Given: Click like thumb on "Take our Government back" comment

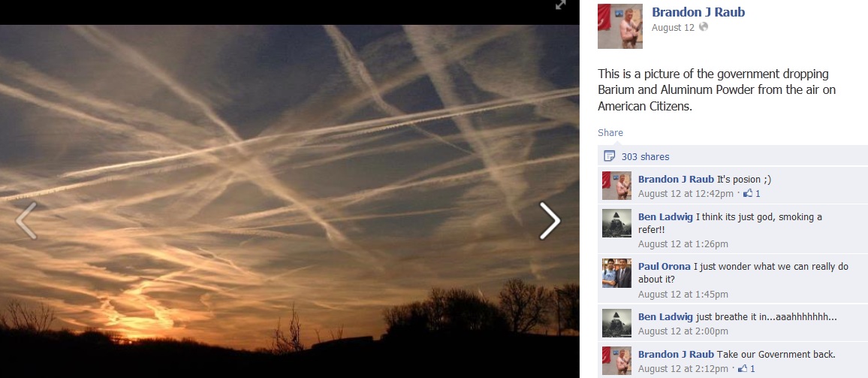Looking at the screenshot, I should click(743, 368).
